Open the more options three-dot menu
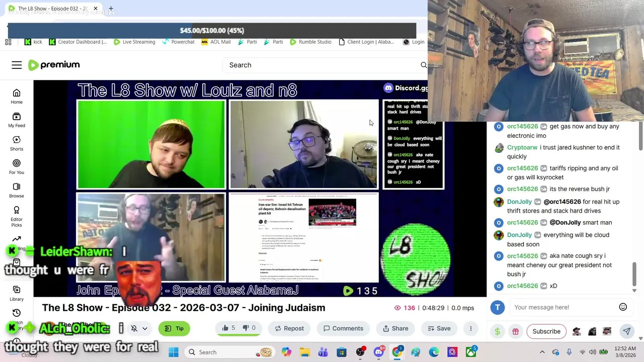Image resolution: width=644 pixels, height=362 pixels. (x=471, y=328)
